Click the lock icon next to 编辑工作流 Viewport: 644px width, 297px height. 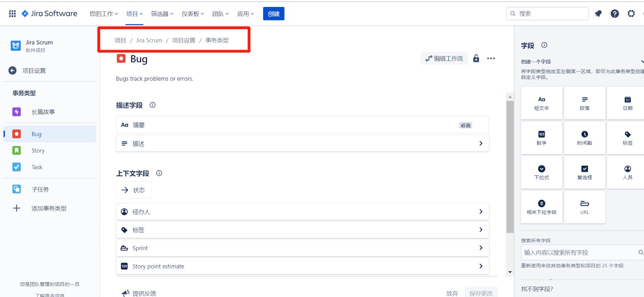click(x=476, y=58)
